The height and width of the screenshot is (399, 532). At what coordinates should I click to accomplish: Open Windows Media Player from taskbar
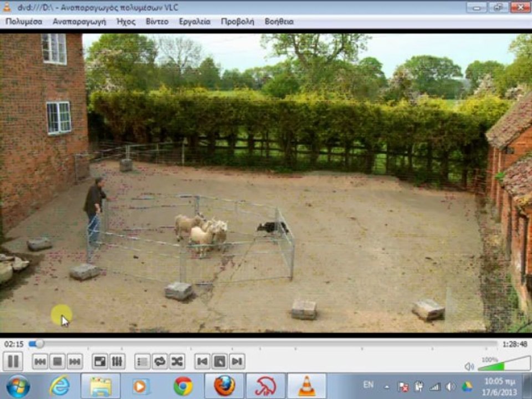coord(140,386)
